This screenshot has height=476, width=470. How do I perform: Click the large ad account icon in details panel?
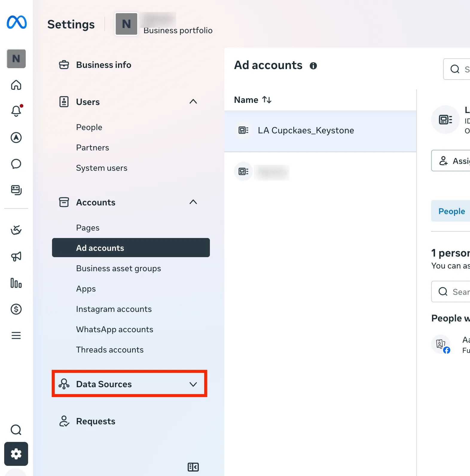[x=445, y=120]
